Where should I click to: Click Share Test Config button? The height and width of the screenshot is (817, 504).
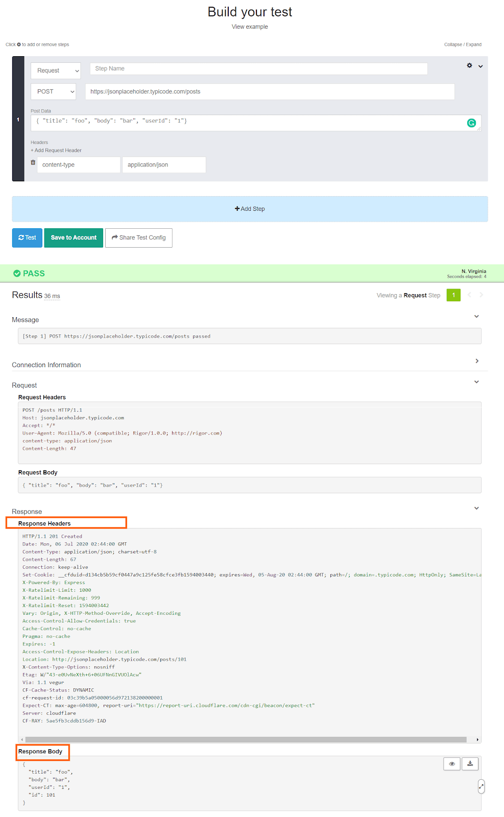point(139,237)
